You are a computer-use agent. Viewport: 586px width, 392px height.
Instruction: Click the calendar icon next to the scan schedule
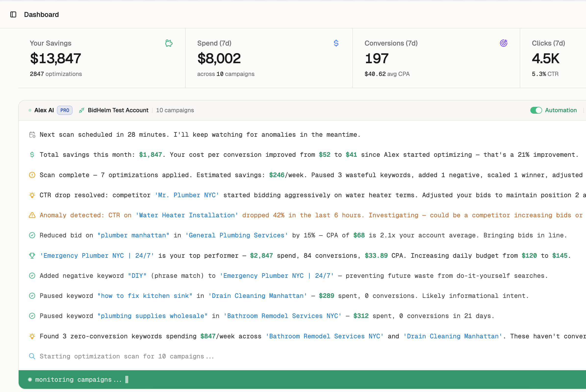coord(32,135)
